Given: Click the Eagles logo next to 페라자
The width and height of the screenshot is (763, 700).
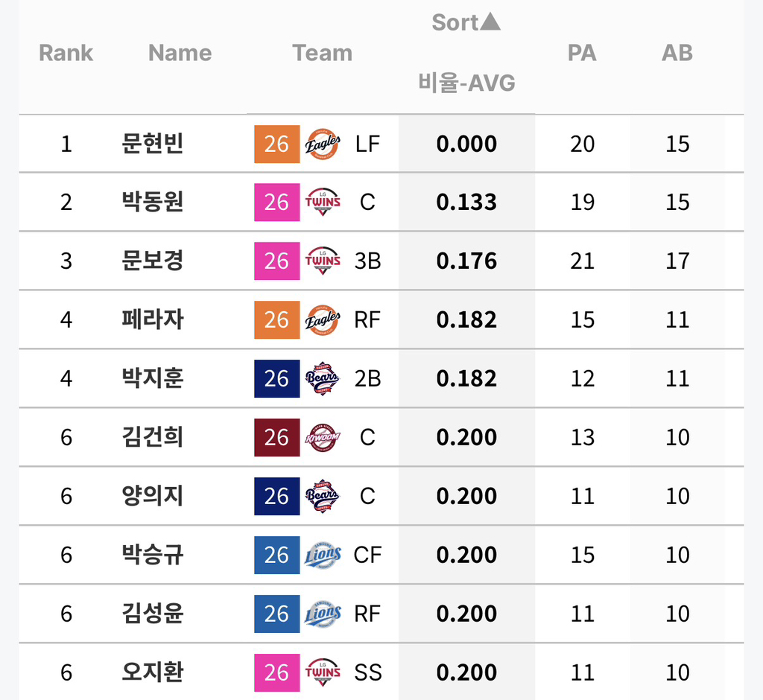Looking at the screenshot, I should pos(322,320).
